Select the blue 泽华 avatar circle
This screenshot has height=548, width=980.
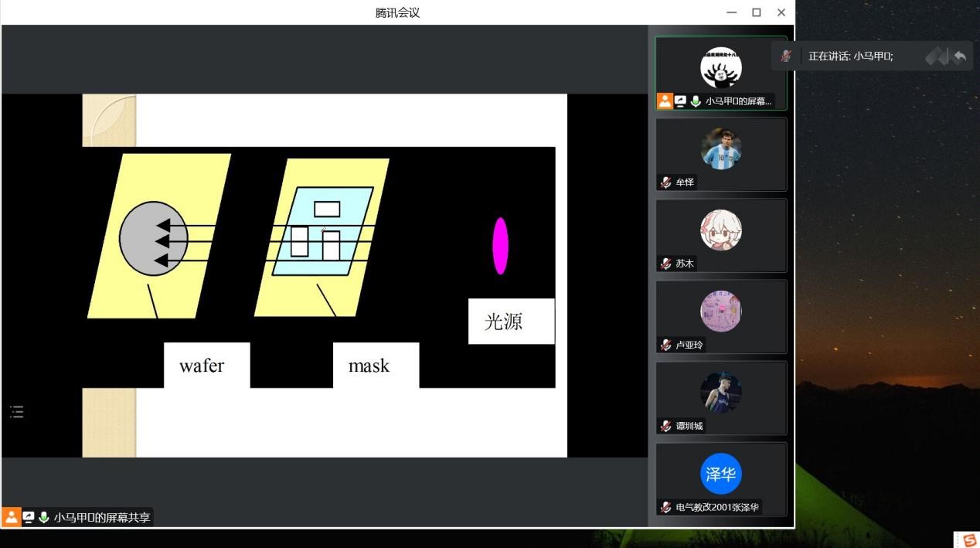pos(720,474)
